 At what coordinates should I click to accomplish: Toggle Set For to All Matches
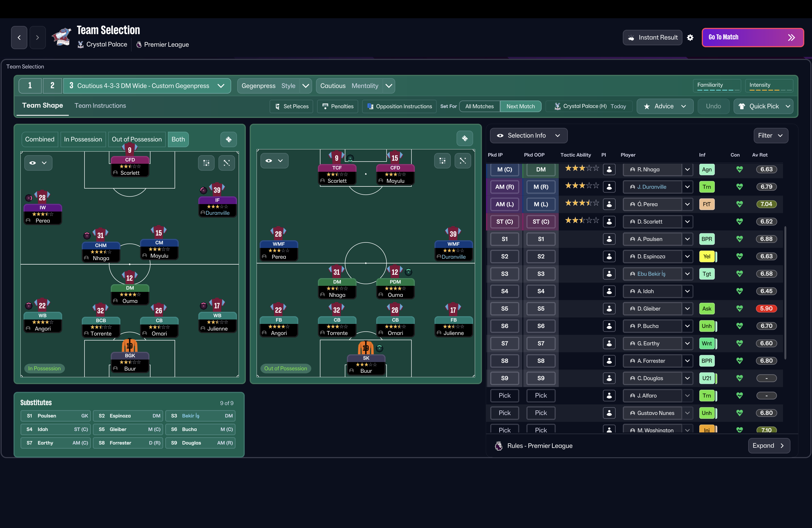click(x=479, y=106)
